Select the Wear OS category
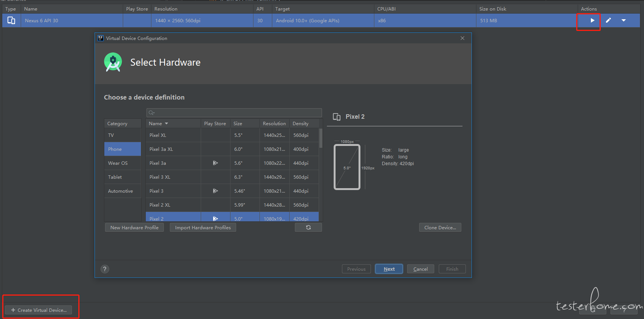 (122, 163)
